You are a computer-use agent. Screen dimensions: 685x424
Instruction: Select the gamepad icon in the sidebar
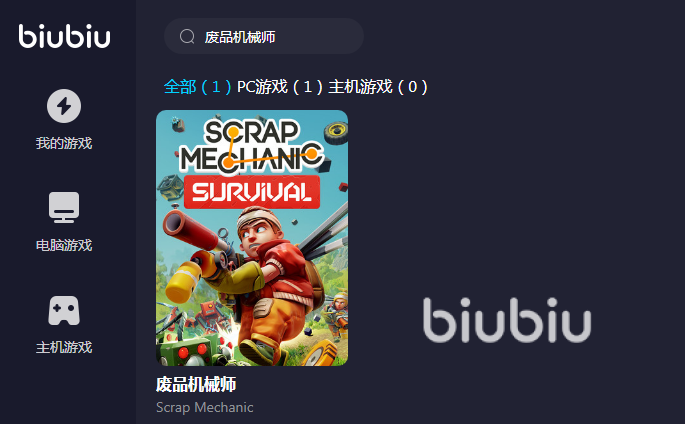click(64, 310)
